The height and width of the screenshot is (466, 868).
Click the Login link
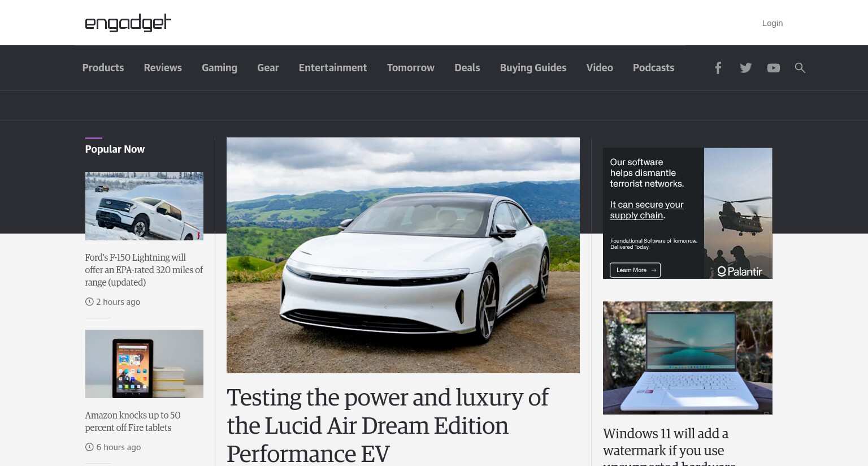click(772, 23)
